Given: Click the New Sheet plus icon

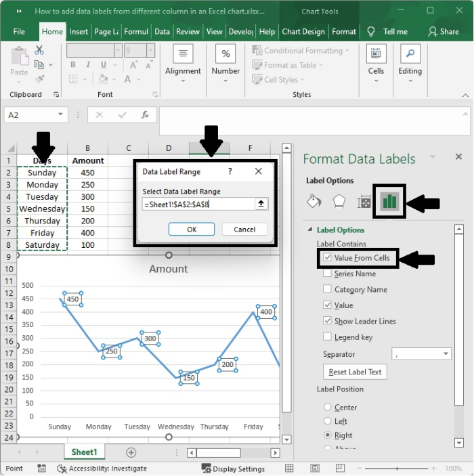Looking at the screenshot, I should (x=131, y=452).
